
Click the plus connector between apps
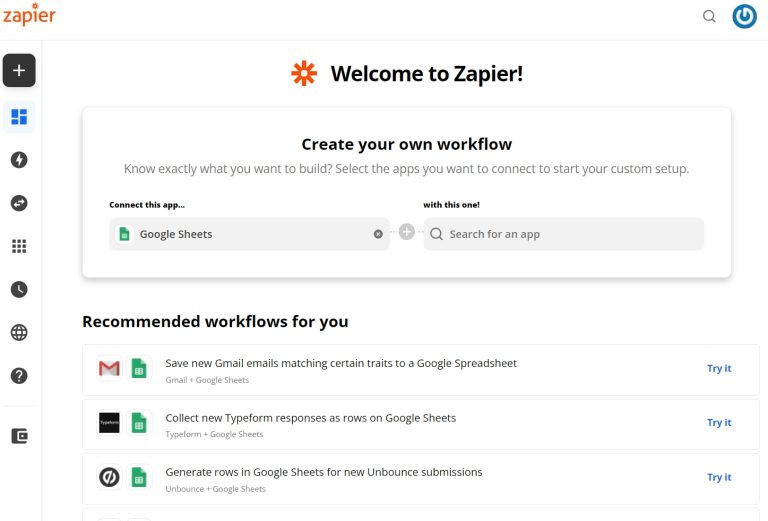tap(407, 232)
